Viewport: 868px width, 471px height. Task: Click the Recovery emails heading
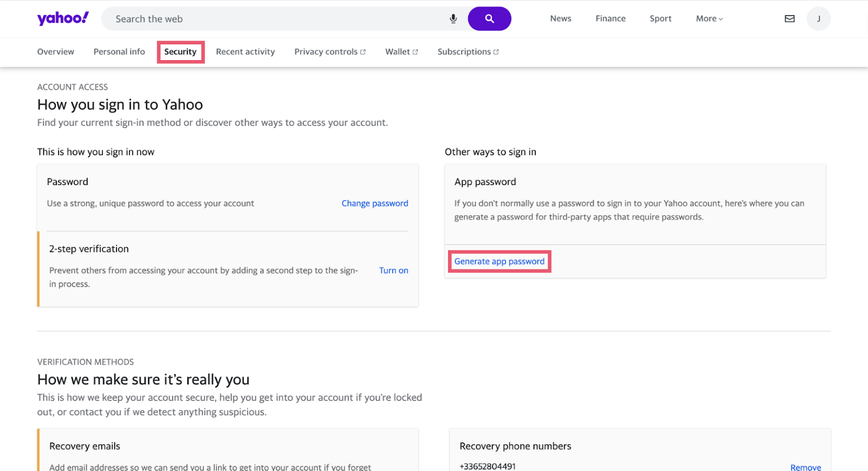[85, 446]
